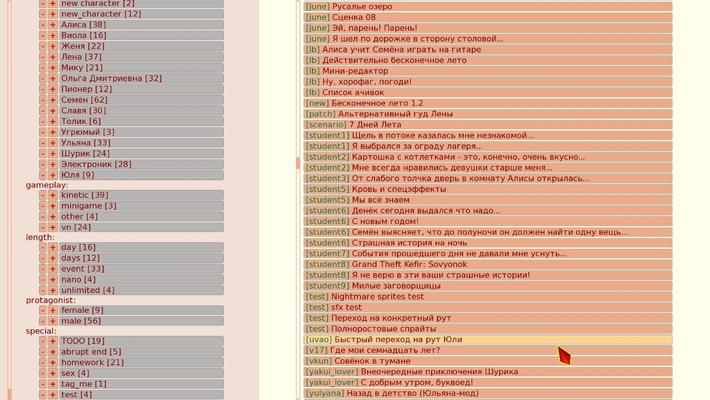Select the days [12] length tag
Viewport: 710px width, 400px height.
coord(141,258)
